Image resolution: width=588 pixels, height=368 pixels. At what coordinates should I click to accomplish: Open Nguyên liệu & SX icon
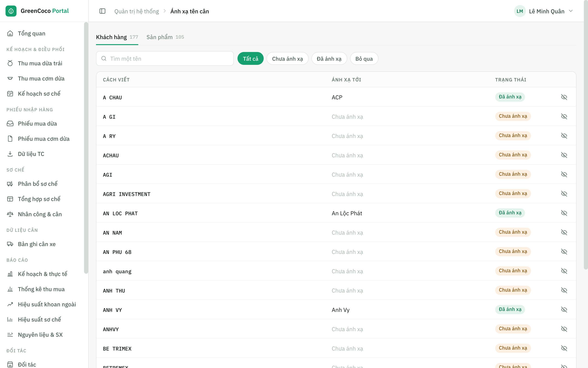pos(10,335)
